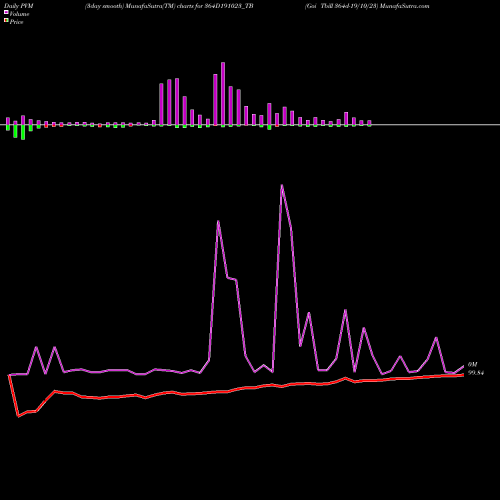Select the Price legend label

[x=16, y=22]
